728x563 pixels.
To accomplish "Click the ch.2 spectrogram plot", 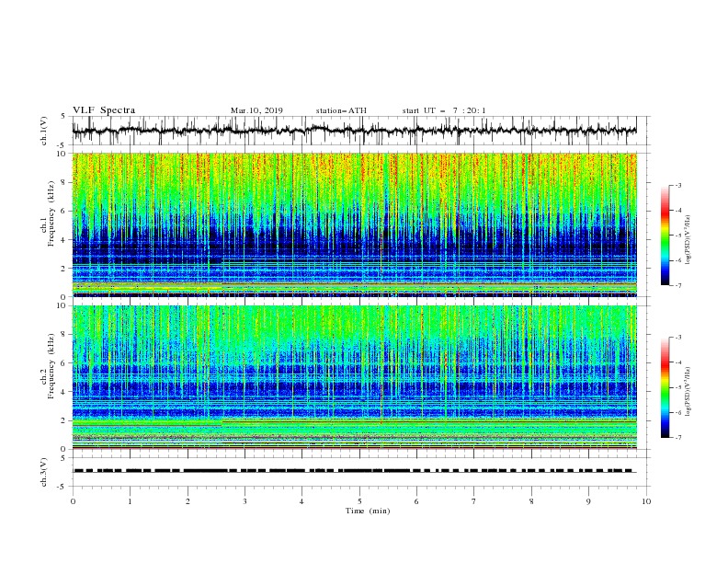I will click(x=354, y=377).
